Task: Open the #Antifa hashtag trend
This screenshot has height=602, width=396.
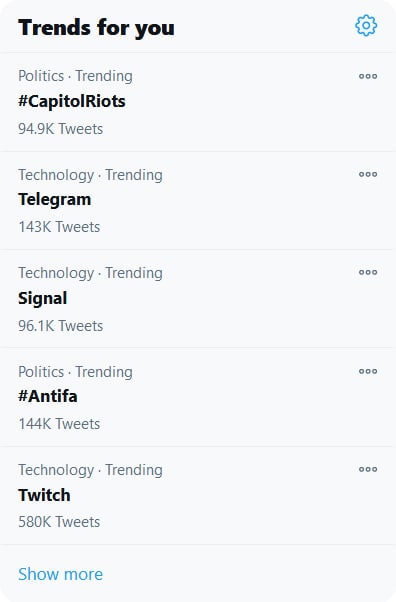Action: pyautogui.click(x=48, y=396)
